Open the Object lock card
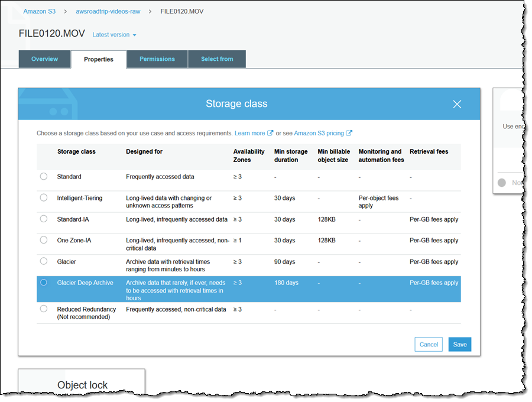 pos(82,382)
